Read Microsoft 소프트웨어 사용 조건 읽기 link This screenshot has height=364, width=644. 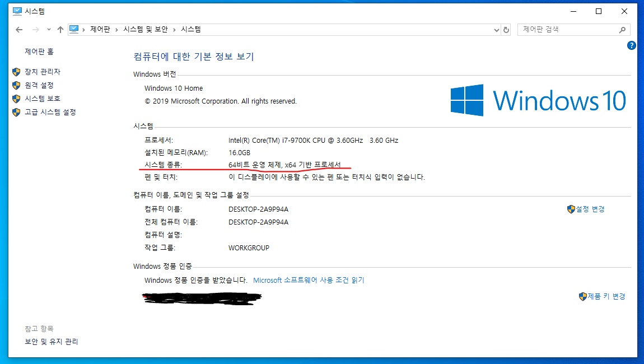pos(309,280)
